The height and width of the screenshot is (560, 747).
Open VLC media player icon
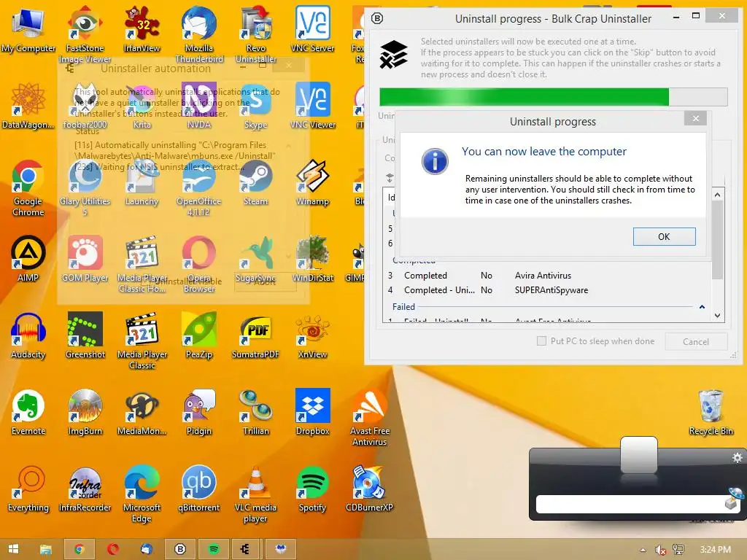(x=256, y=494)
